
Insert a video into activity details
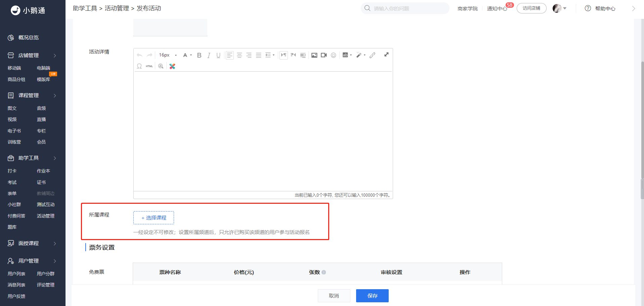tap(324, 55)
